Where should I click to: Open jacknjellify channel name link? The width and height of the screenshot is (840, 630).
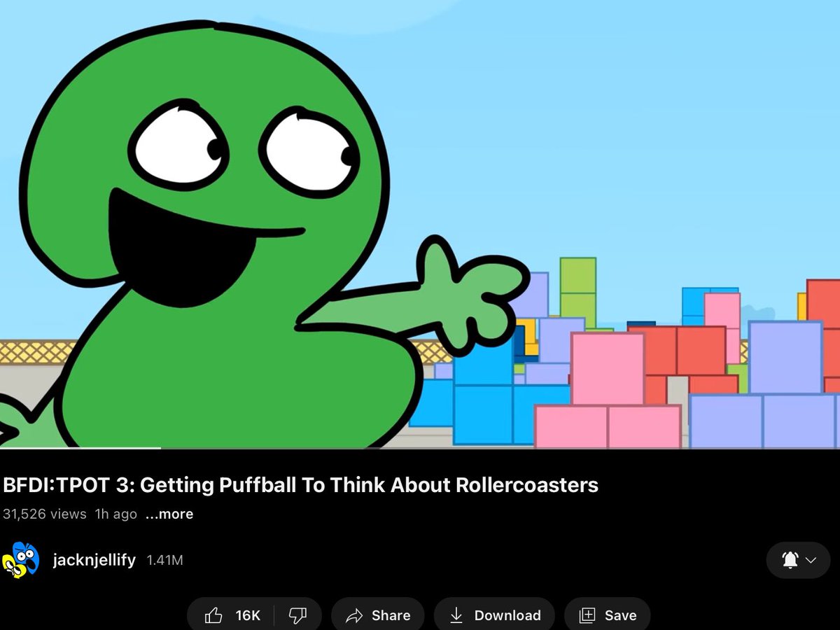pyautogui.click(x=94, y=560)
